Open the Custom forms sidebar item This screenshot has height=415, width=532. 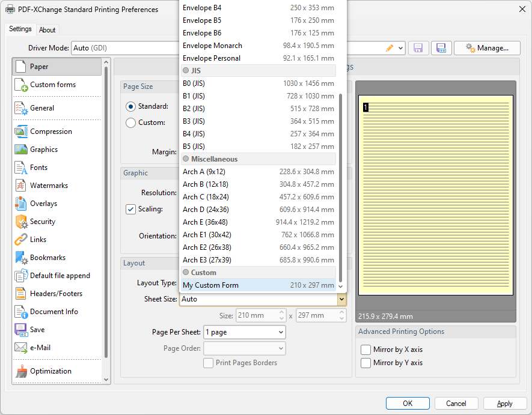click(52, 85)
